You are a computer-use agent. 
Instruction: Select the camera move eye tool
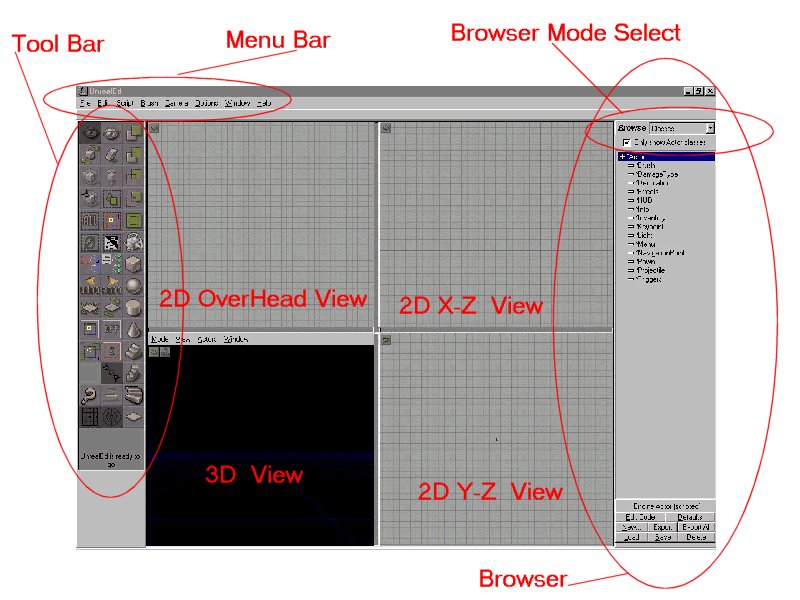click(90, 133)
